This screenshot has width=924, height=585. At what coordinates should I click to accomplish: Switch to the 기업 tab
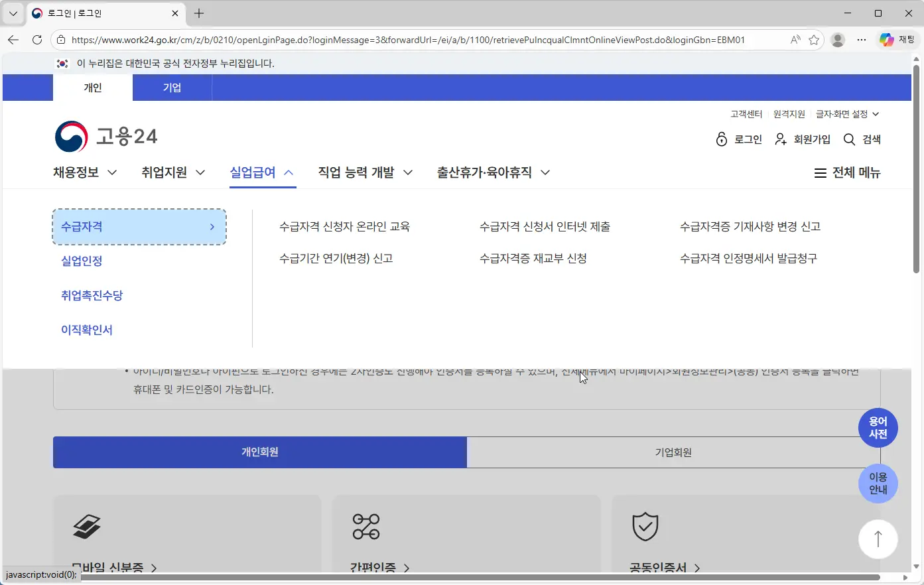[x=172, y=87]
